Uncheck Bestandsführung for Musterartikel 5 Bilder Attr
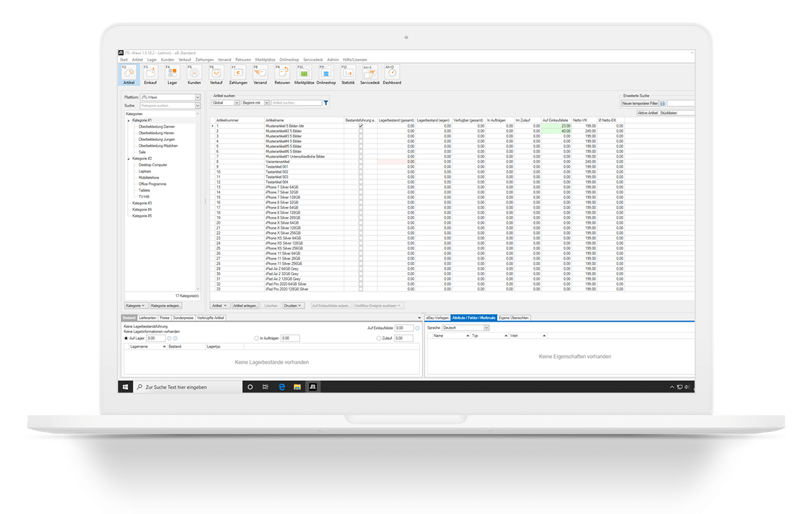The height and width of the screenshot is (514, 812). 361,126
